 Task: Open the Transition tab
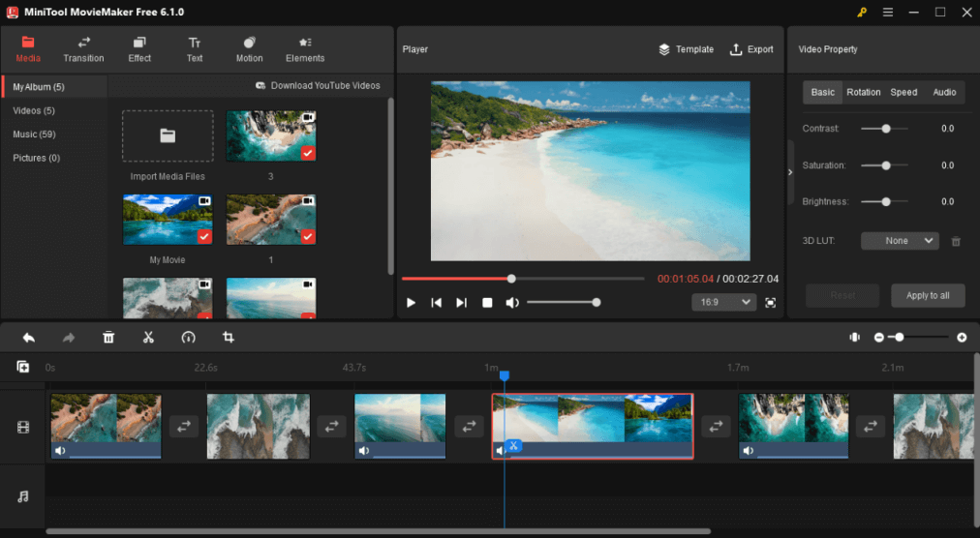pos(83,49)
